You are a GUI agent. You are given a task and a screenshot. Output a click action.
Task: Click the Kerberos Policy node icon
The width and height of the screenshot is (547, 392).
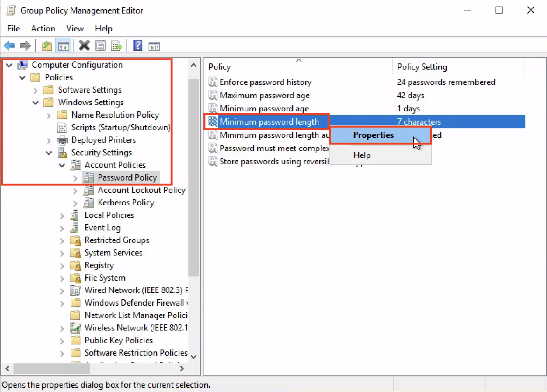89,203
